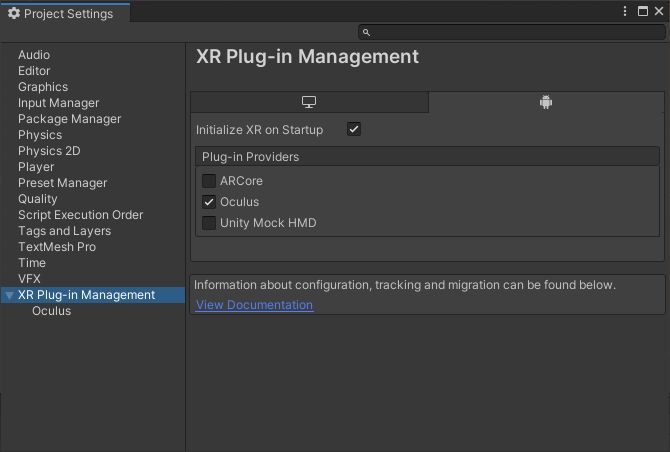Disable the Oculus plug-in provider checkbox
The height and width of the screenshot is (452, 670).
pyautogui.click(x=209, y=202)
